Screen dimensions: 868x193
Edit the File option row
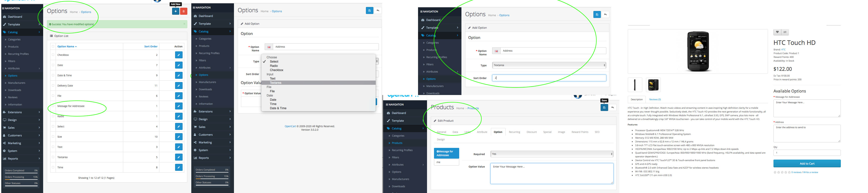point(179,96)
